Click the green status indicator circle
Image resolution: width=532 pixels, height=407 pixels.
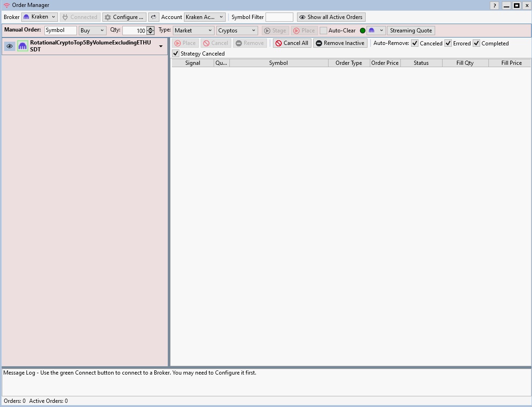363,31
